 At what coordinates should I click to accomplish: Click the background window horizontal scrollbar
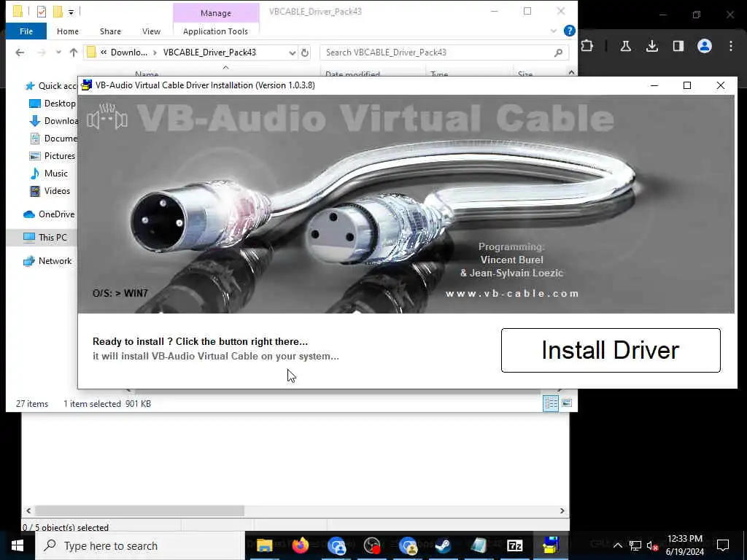pos(139,510)
